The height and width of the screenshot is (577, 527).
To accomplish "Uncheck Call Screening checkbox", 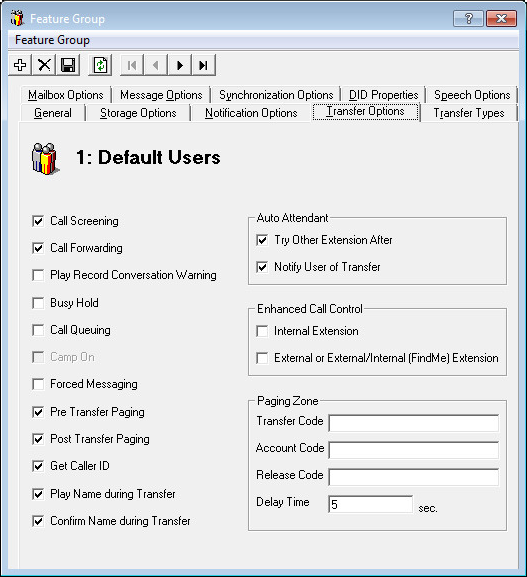I will (x=38, y=221).
